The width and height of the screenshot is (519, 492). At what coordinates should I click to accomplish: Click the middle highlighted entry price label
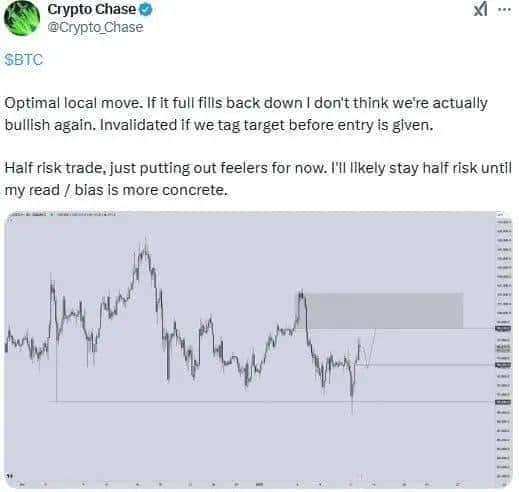click(x=503, y=365)
